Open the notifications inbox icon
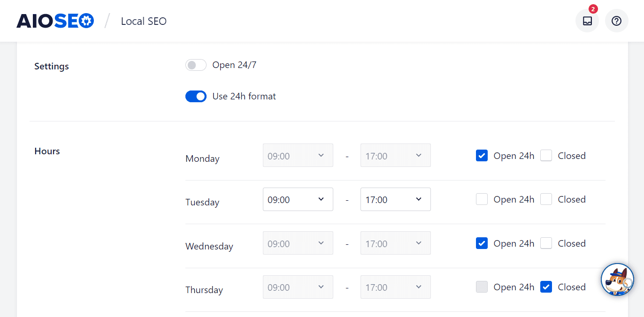Viewport: 644px width, 317px height. point(587,21)
